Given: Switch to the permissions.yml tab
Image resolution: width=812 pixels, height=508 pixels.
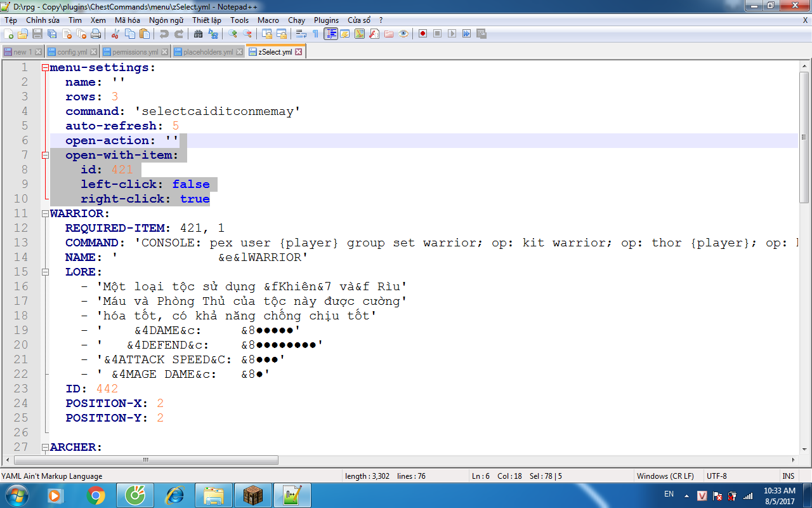Looking at the screenshot, I should 135,52.
